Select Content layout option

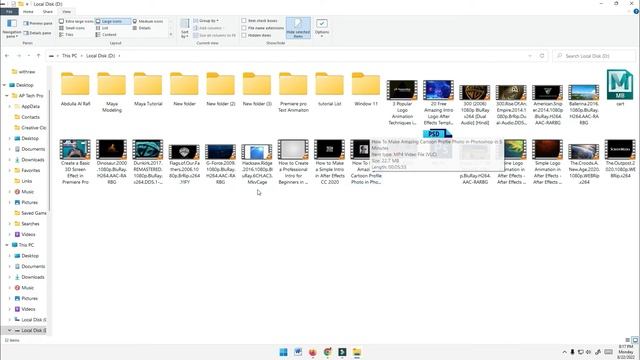coord(106,35)
